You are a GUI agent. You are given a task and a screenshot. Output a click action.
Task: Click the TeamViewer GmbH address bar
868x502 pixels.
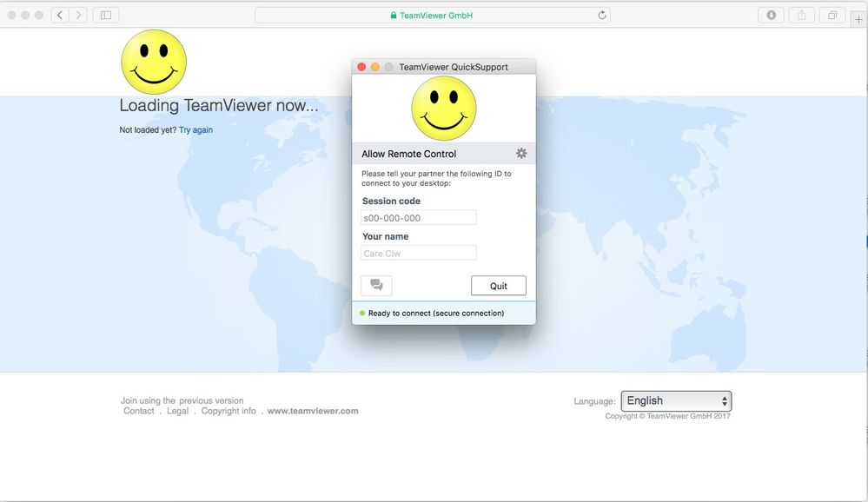pos(433,15)
